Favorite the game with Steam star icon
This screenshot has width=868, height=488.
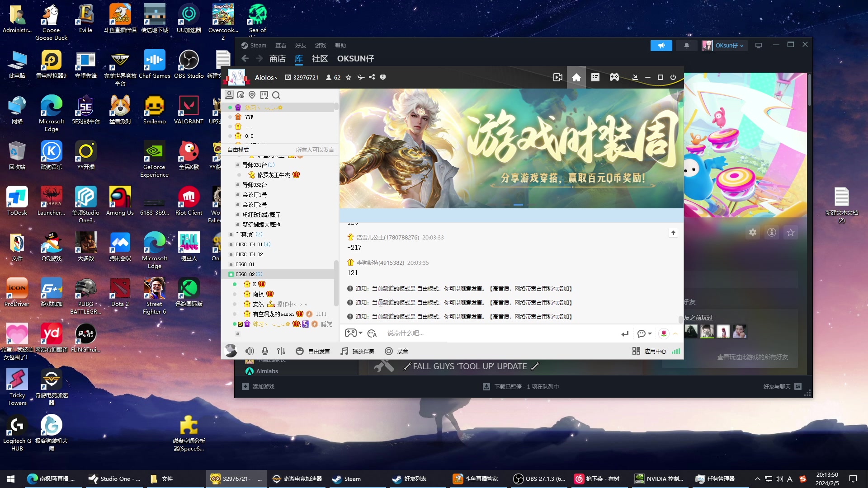point(790,232)
